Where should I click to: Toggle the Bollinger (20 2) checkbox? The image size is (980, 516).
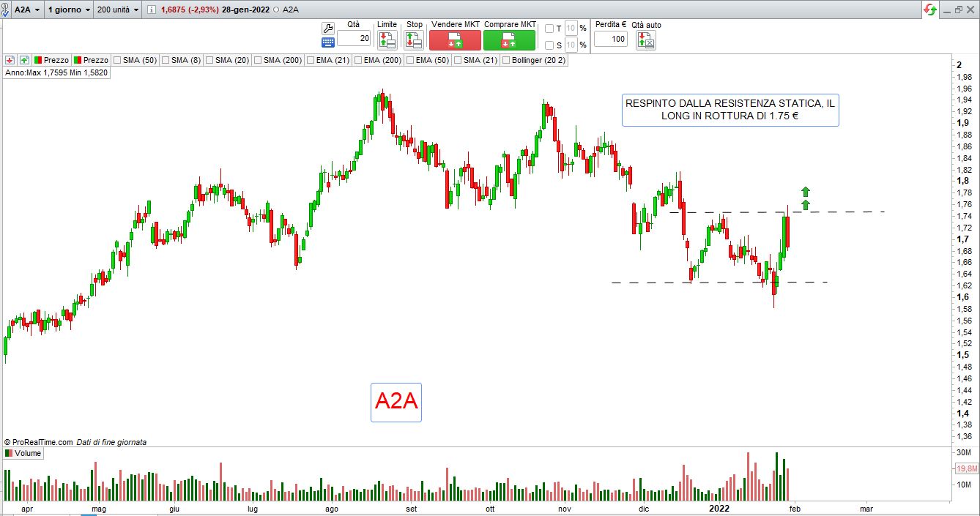pos(506,60)
